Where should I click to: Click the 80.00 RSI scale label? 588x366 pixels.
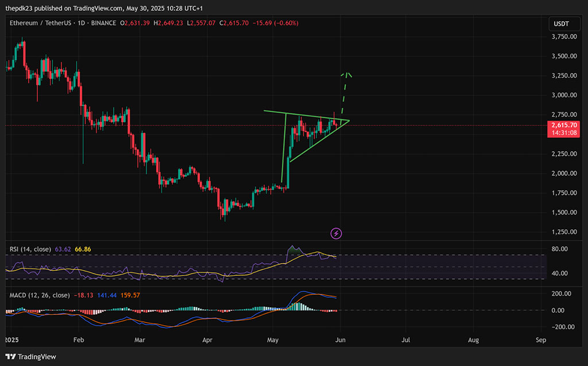click(559, 249)
